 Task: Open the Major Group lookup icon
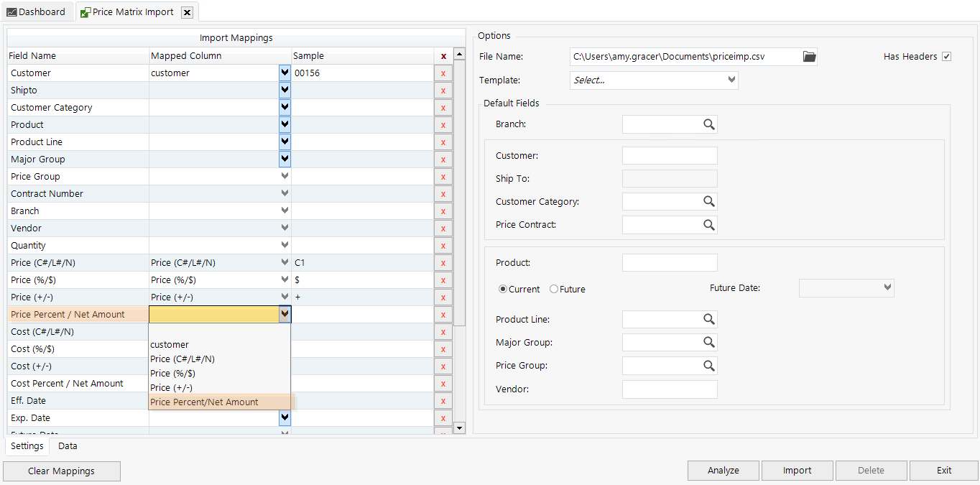point(710,342)
